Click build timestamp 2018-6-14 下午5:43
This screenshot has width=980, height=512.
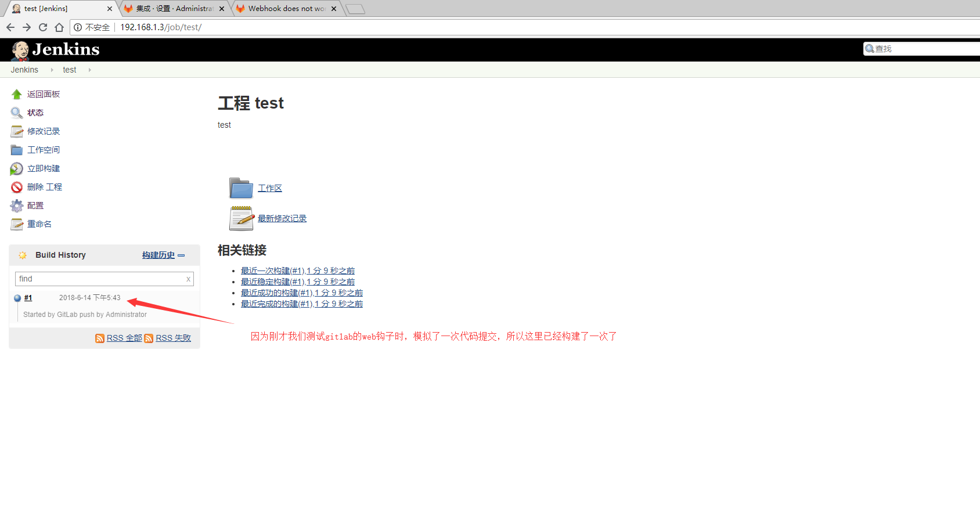point(90,298)
